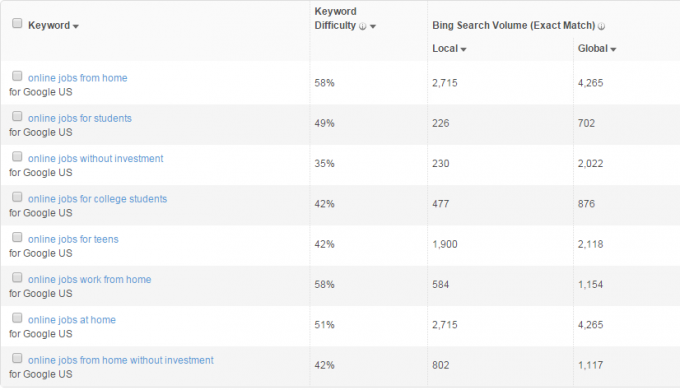Screen dimensions: 680x390
Task: Click the Bing Search Volume info icon
Action: (x=601, y=26)
